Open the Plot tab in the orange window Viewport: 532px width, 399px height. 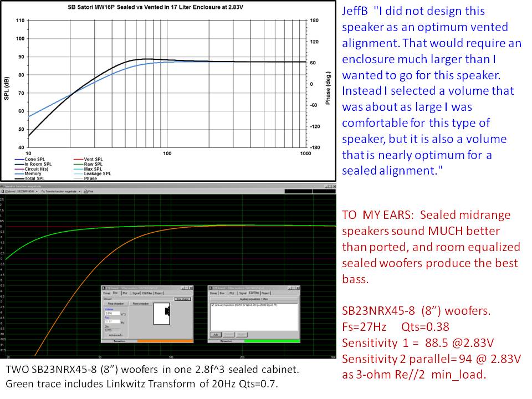[125, 293]
